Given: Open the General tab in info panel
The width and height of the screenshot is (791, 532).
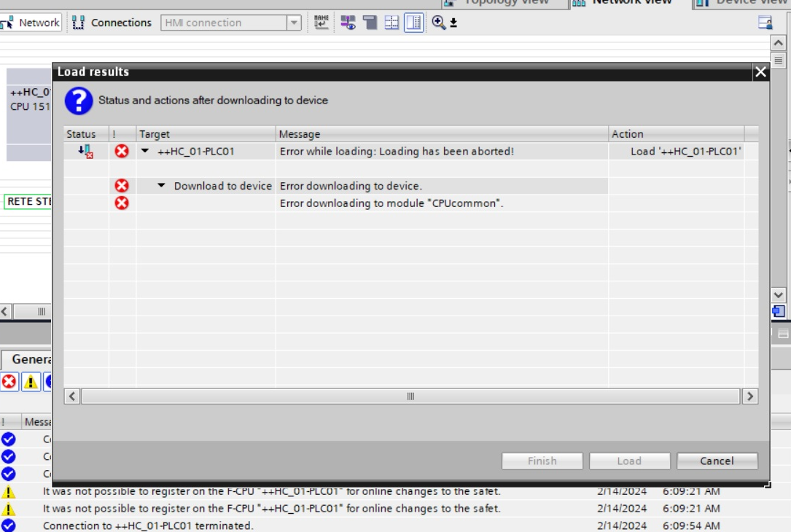Looking at the screenshot, I should [27, 359].
